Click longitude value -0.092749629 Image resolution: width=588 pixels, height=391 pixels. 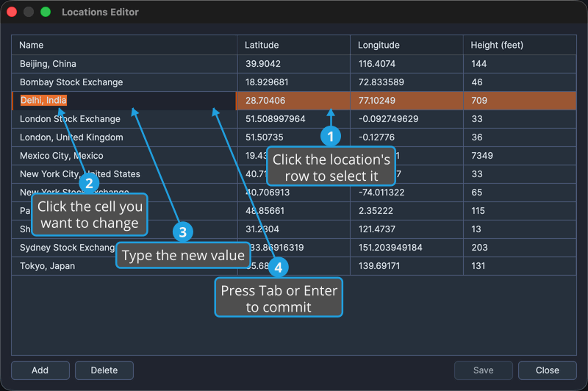pyautogui.click(x=389, y=119)
